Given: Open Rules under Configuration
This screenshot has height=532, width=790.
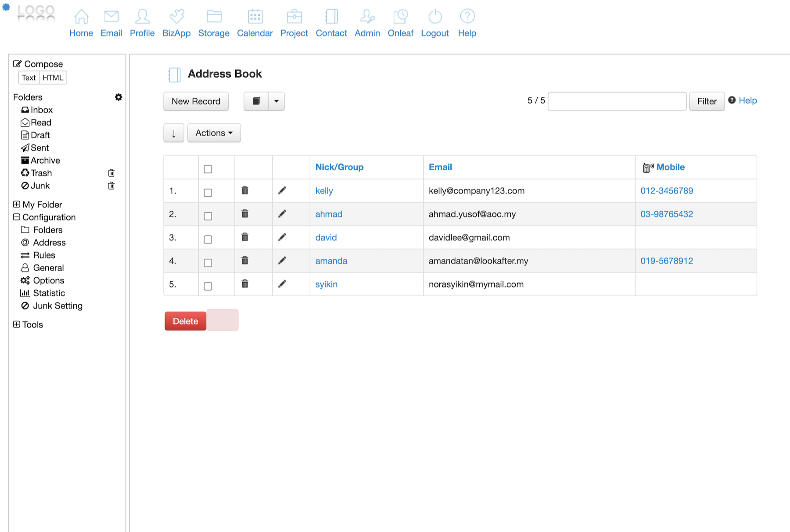Looking at the screenshot, I should [x=44, y=255].
